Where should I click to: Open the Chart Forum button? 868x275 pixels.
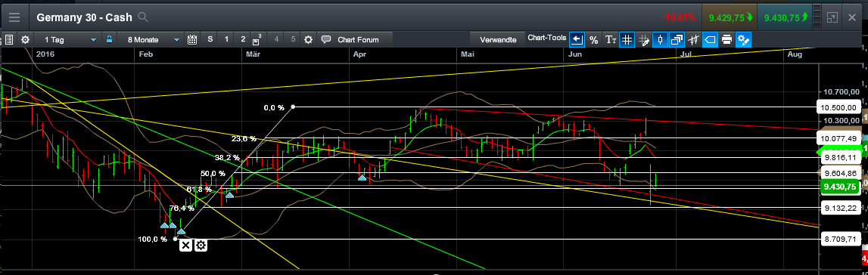coord(353,40)
